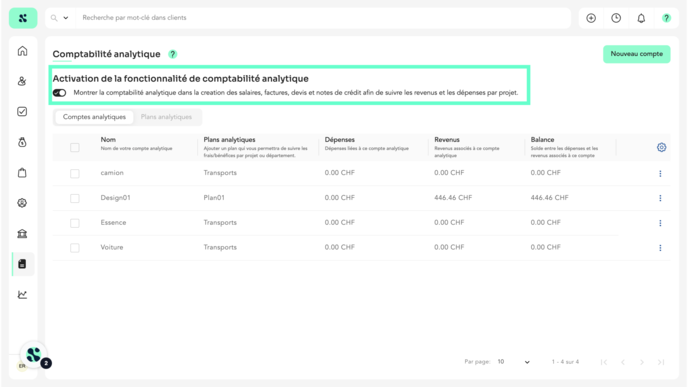Open the three-dot menu for Voiture
The width and height of the screenshot is (688, 387).
660,248
